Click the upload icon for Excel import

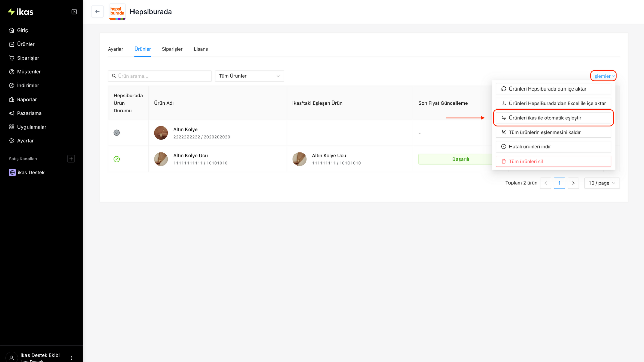[504, 103]
